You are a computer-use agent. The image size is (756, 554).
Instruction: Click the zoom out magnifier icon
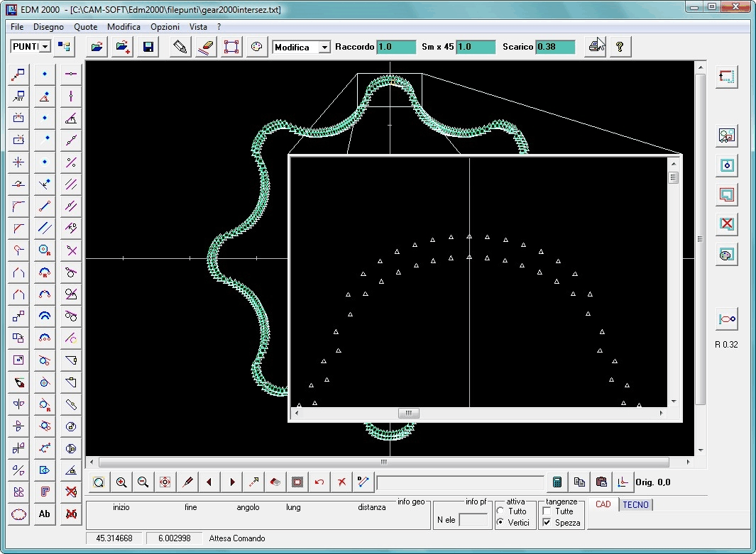click(x=143, y=482)
